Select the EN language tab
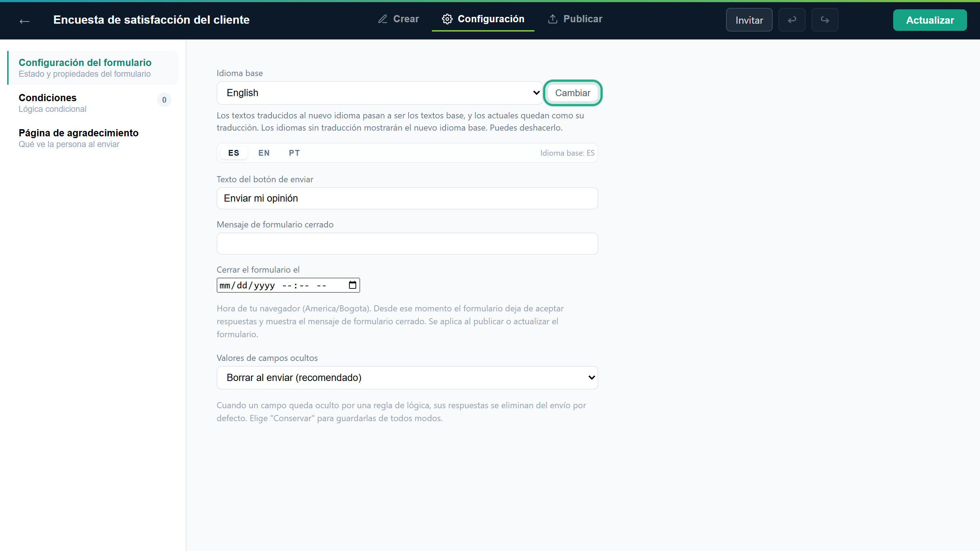 264,153
